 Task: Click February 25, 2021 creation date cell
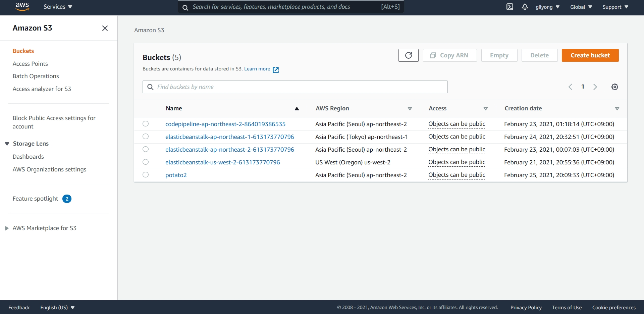559,175
